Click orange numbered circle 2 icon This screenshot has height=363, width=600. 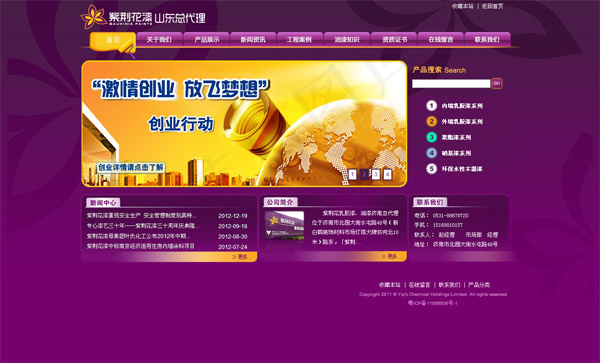click(x=431, y=121)
